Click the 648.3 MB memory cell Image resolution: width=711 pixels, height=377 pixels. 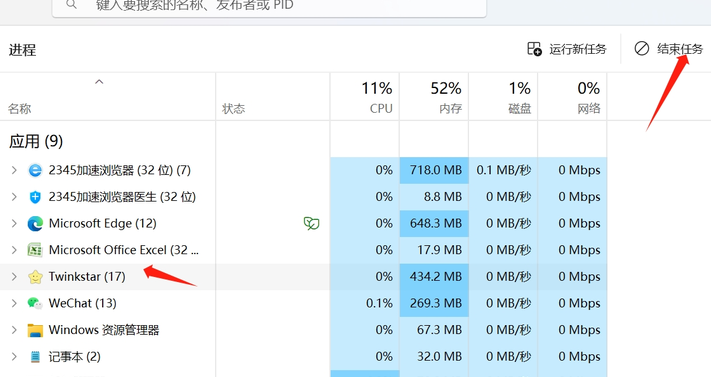(434, 223)
